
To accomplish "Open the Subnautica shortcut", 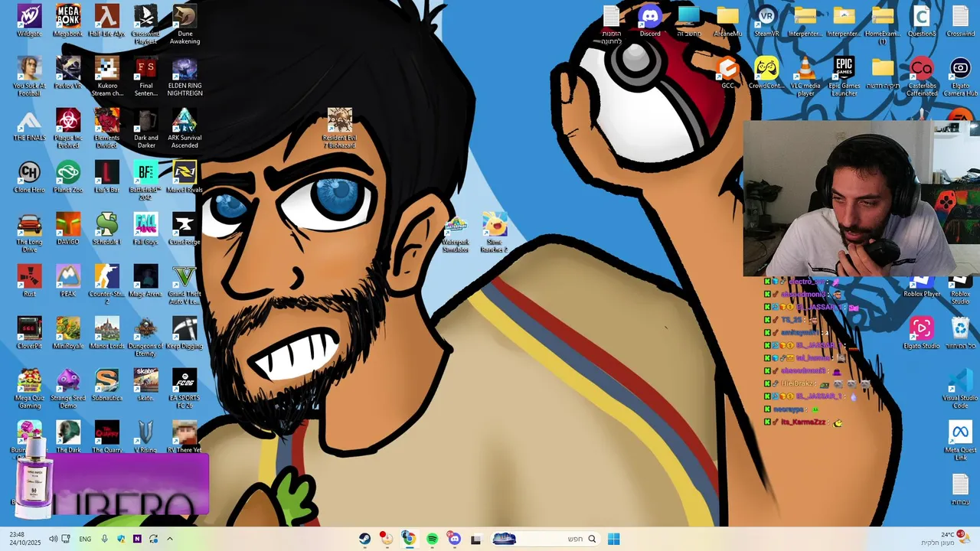I will 107,385.
